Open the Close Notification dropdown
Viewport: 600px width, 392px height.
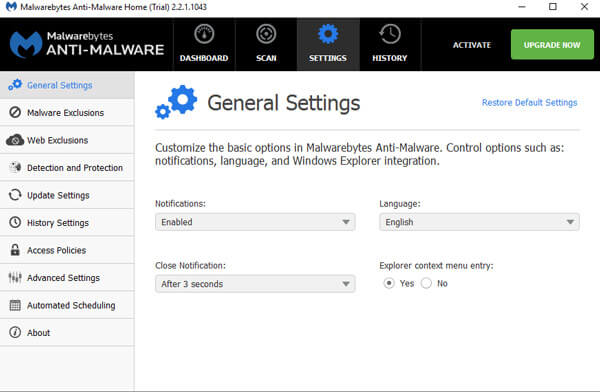tap(255, 284)
